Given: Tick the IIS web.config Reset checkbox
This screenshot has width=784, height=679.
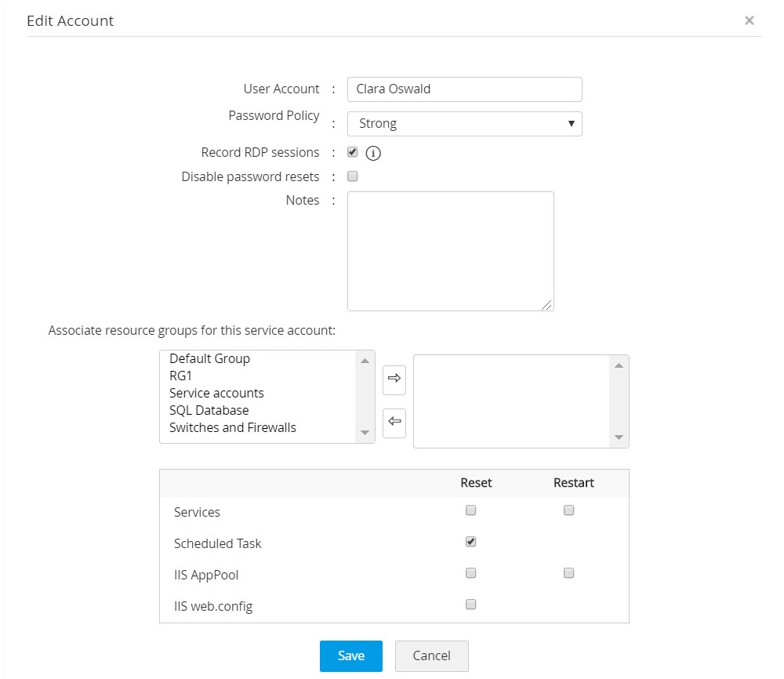Looking at the screenshot, I should 470,605.
